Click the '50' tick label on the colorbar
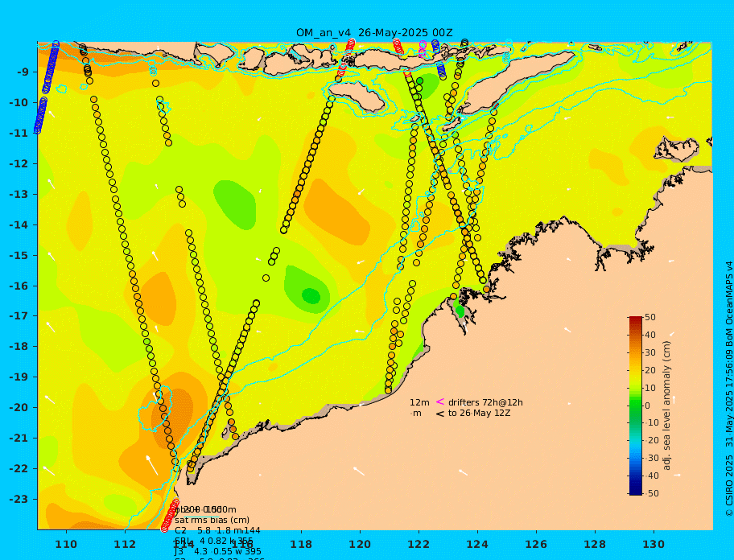 (x=650, y=317)
